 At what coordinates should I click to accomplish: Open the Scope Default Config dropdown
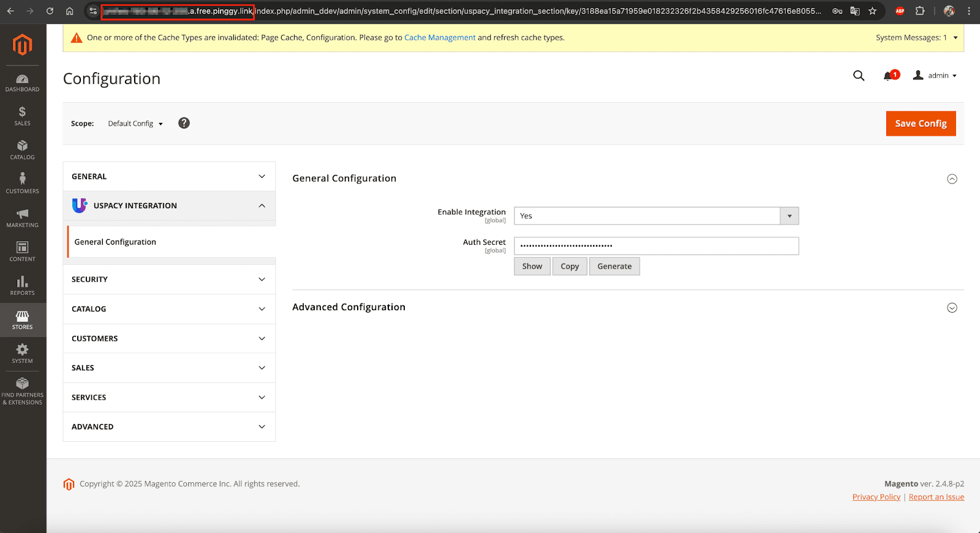135,124
